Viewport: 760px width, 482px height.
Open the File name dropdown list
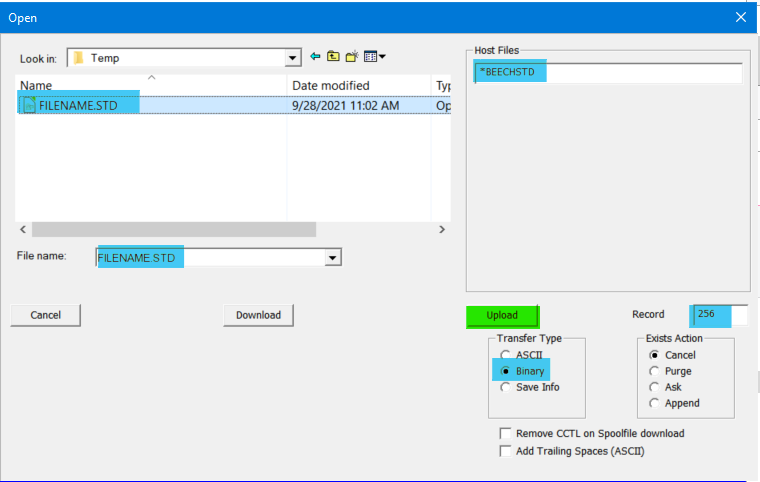pos(333,258)
